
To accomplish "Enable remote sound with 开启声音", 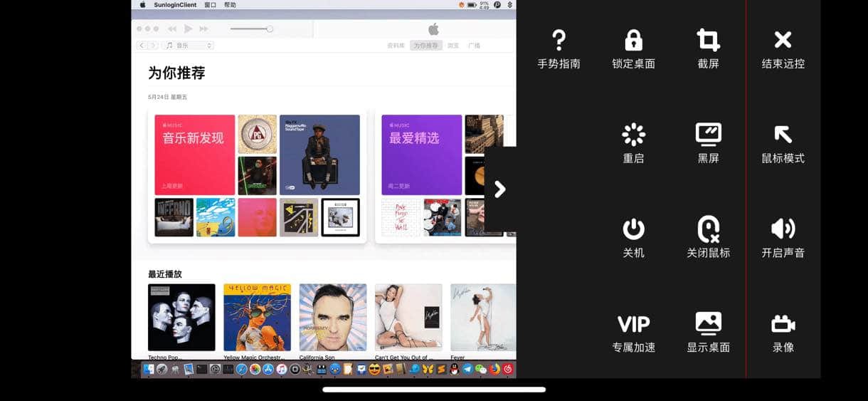I will pyautogui.click(x=783, y=238).
